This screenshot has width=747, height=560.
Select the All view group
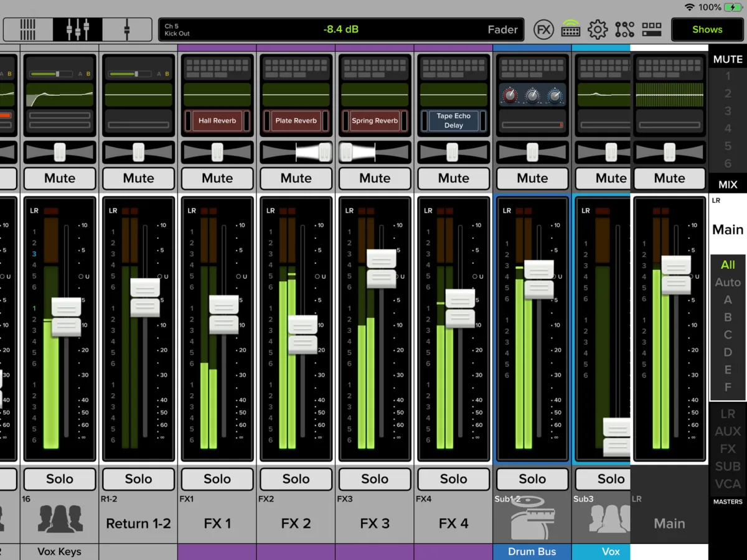[x=728, y=264]
